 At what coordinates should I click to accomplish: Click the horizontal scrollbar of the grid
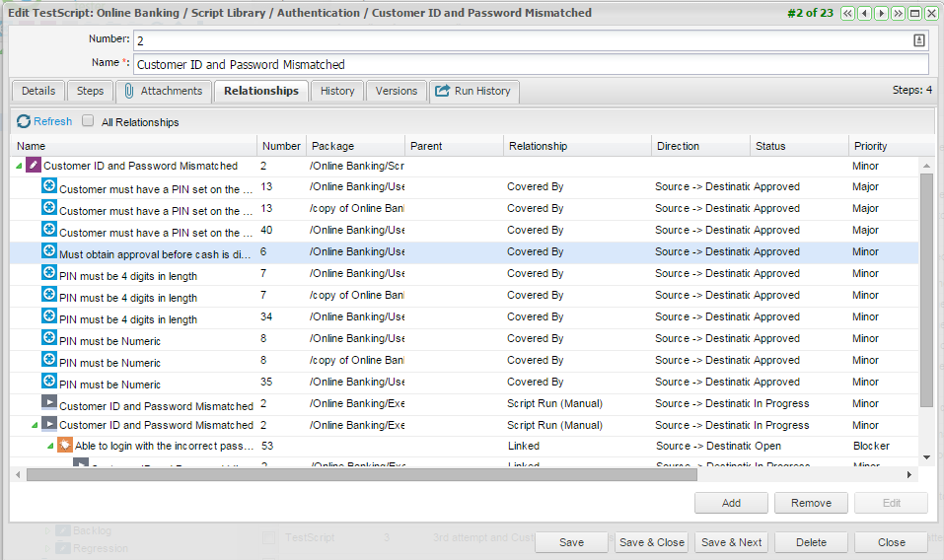coord(395,474)
